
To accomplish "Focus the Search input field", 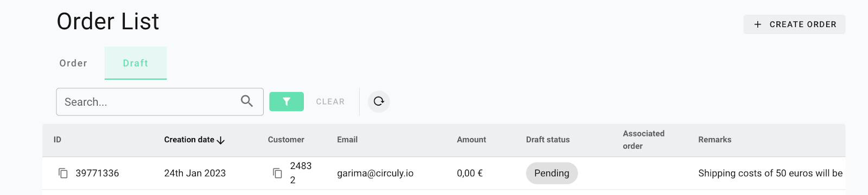I will [x=159, y=102].
